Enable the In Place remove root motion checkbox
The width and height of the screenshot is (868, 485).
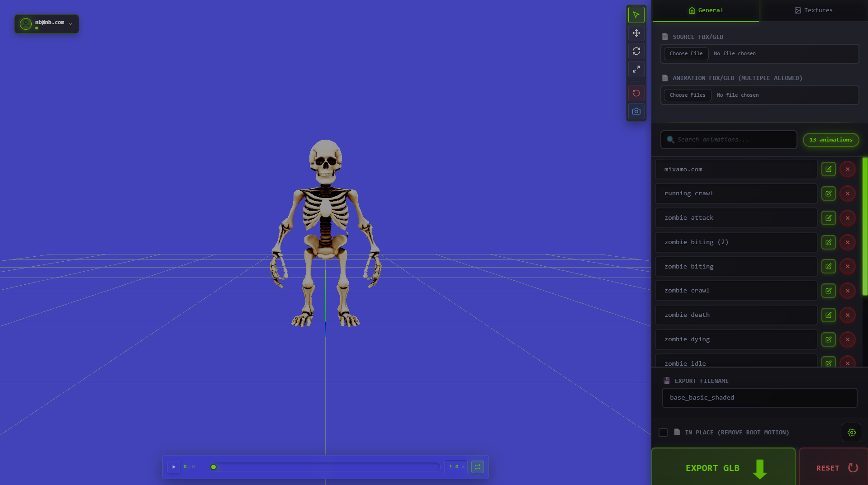(663, 433)
